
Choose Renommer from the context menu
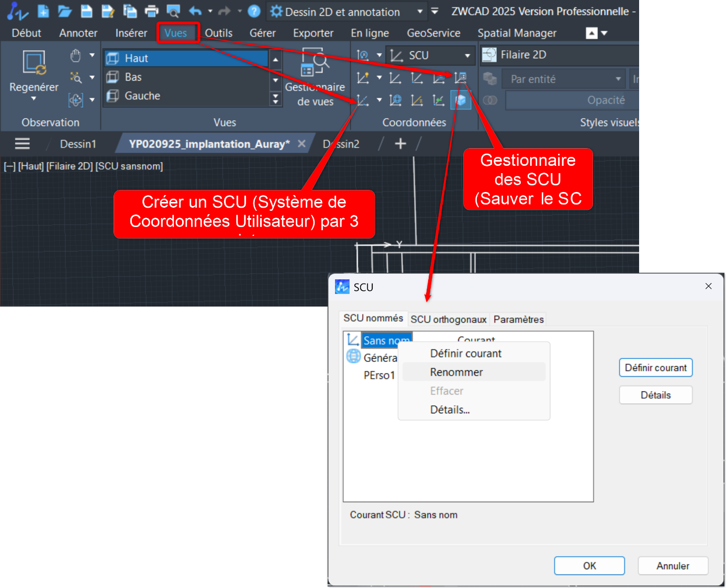pyautogui.click(x=456, y=372)
